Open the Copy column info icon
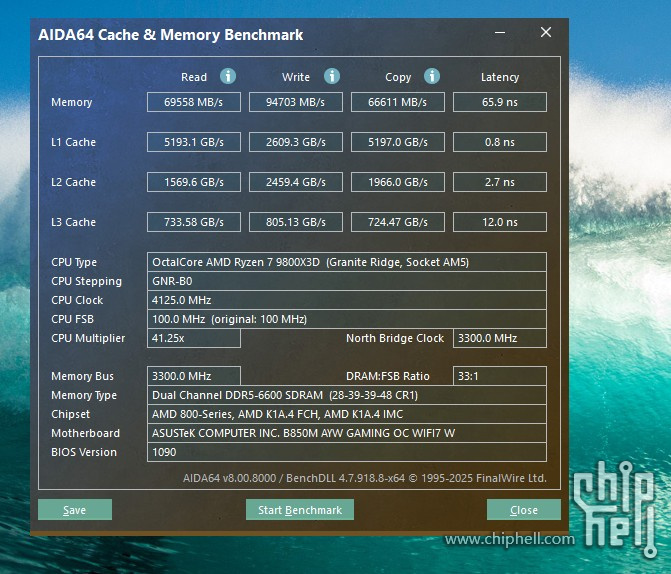This screenshot has height=574, width=671. coord(432,76)
